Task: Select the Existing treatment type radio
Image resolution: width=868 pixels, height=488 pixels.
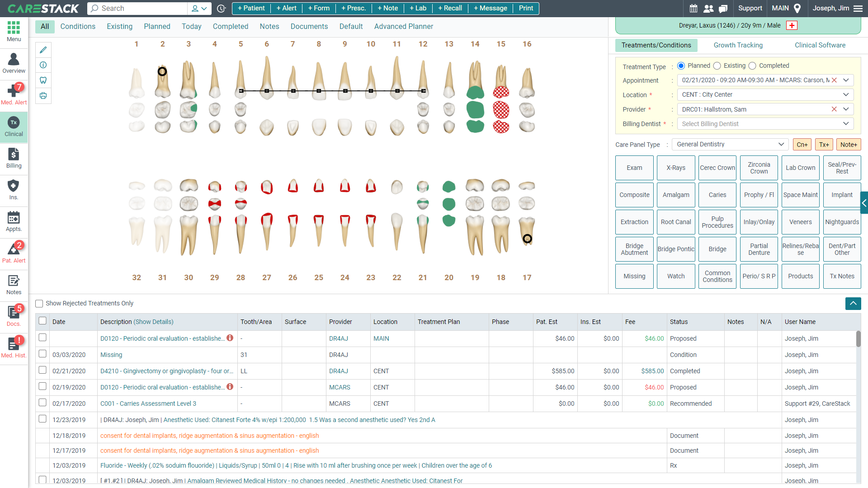Action: (717, 66)
